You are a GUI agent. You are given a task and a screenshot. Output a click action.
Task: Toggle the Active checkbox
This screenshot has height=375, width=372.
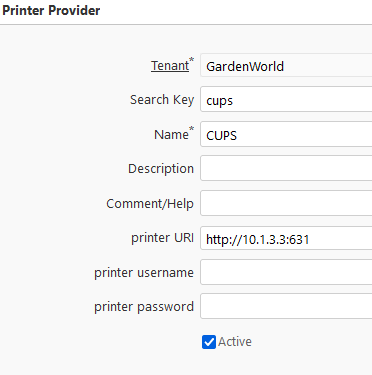point(209,342)
